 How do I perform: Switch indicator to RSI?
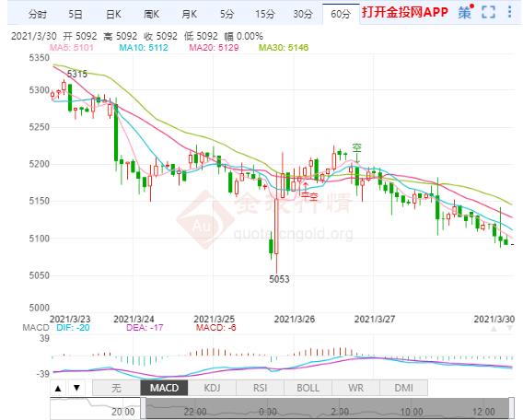261,388
